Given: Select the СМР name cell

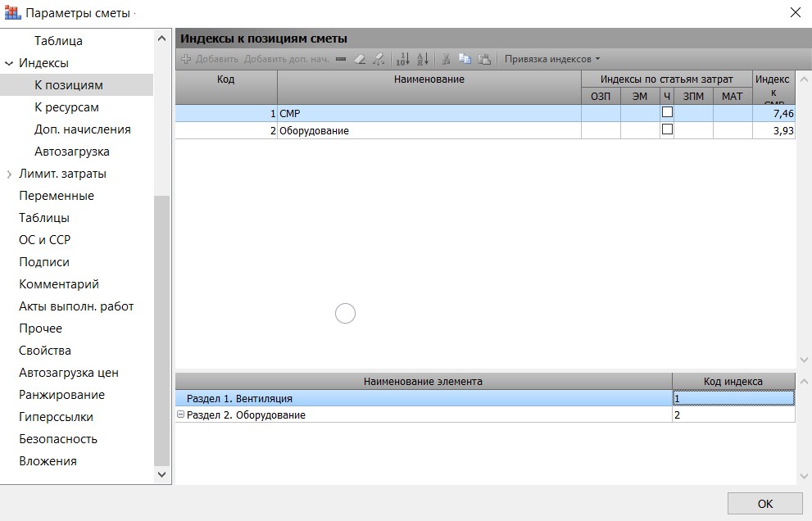Looking at the screenshot, I should click(x=429, y=113).
